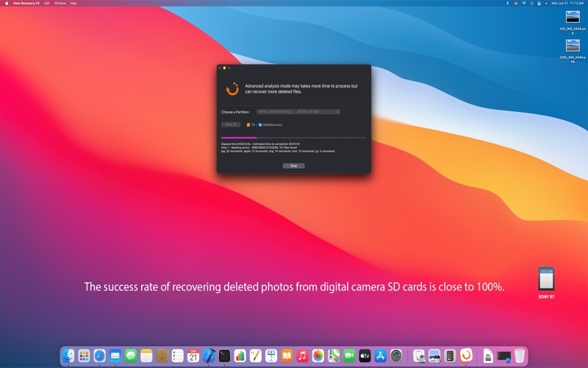Open the Apple menu

coord(7,3)
